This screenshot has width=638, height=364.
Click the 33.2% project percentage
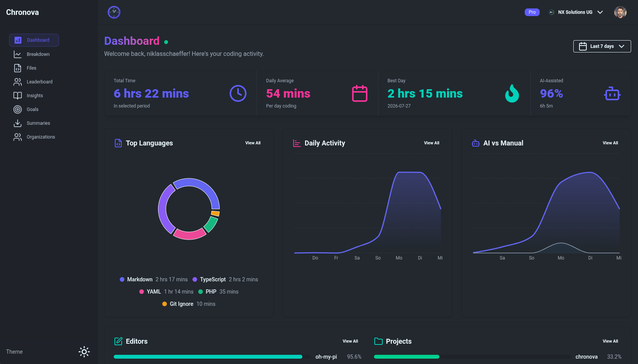click(x=614, y=357)
